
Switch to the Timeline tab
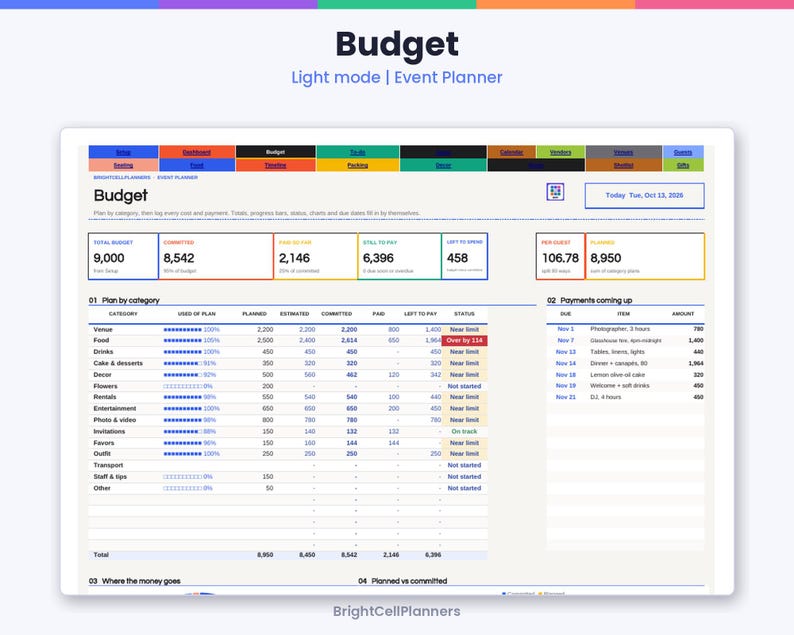(x=275, y=165)
